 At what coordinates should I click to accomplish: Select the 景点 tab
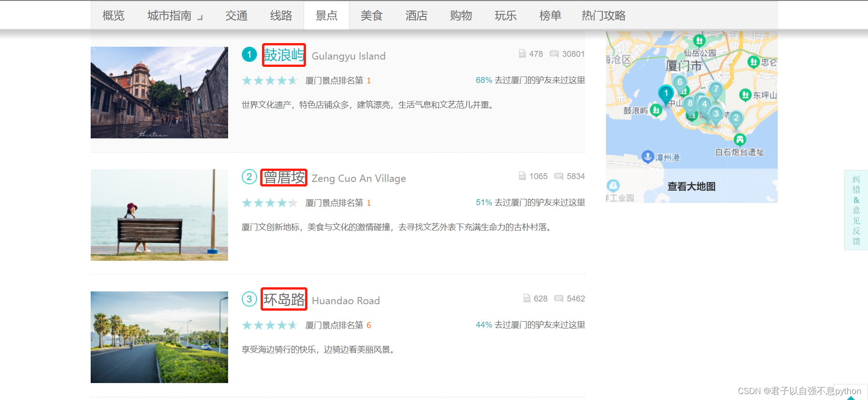coord(327,16)
